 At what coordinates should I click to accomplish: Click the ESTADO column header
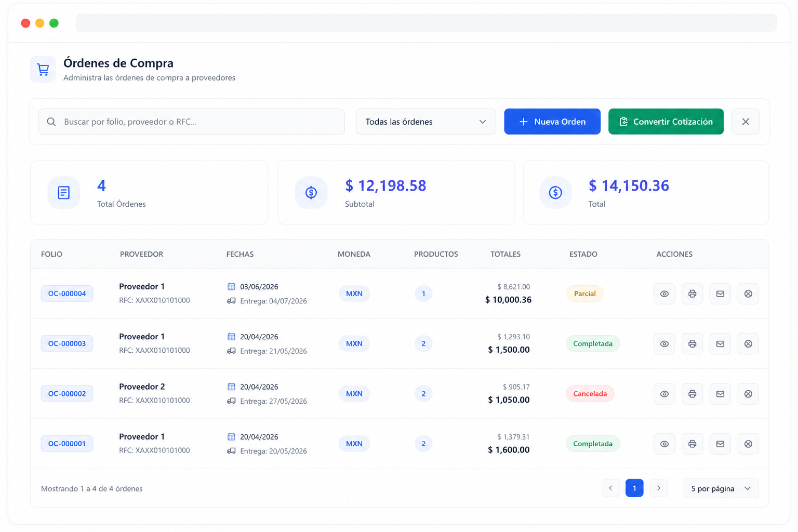click(583, 254)
